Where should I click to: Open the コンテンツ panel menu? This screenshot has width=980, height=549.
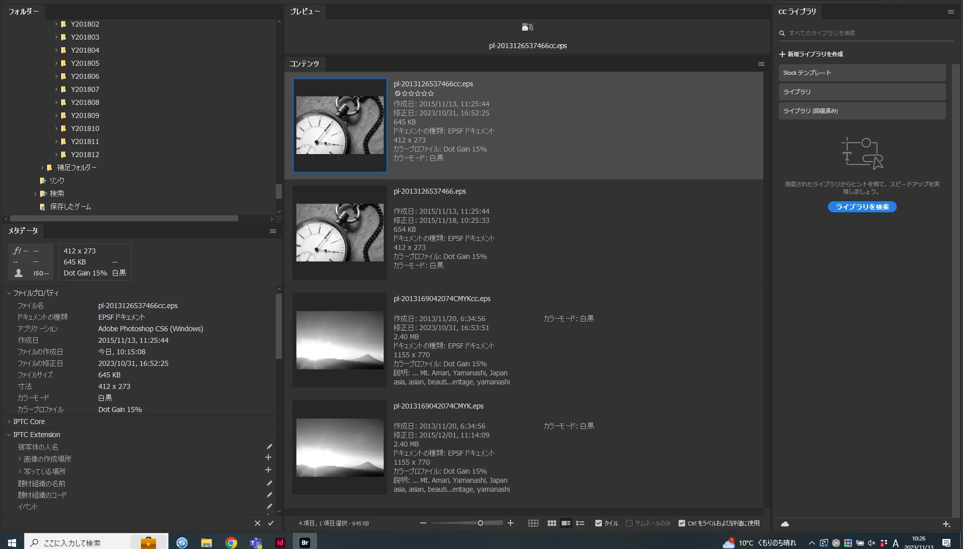(x=761, y=64)
